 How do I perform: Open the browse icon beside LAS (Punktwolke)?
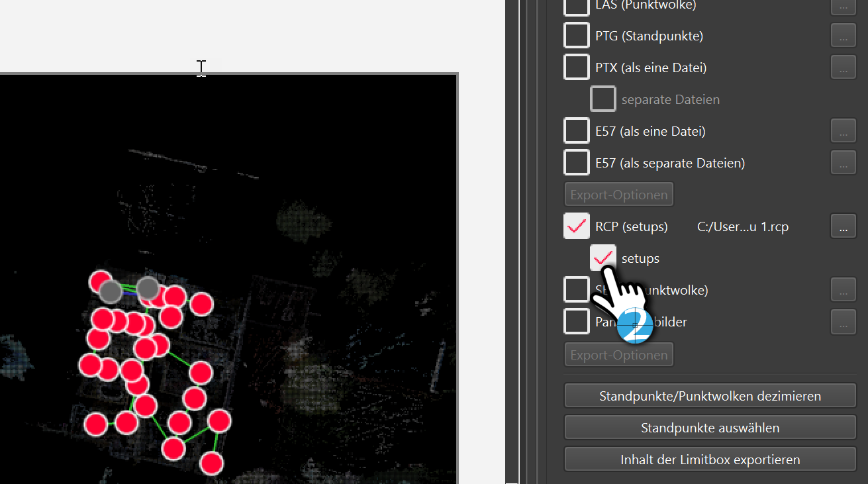(843, 7)
